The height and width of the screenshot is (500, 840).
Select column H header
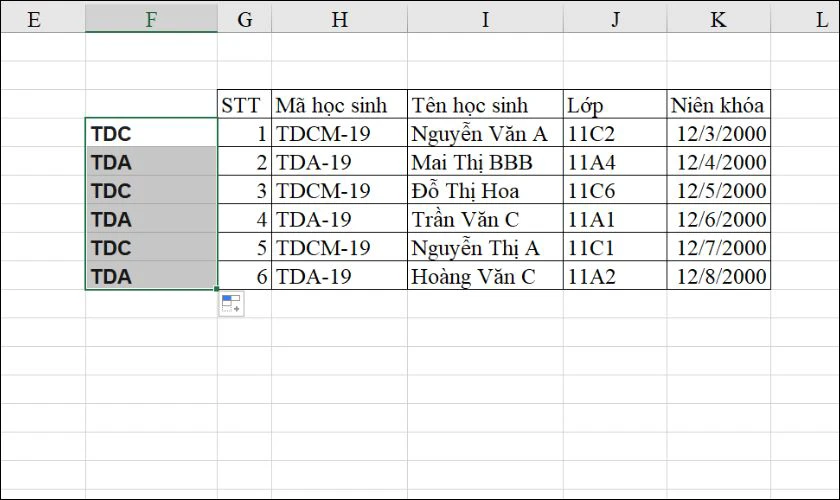339,19
